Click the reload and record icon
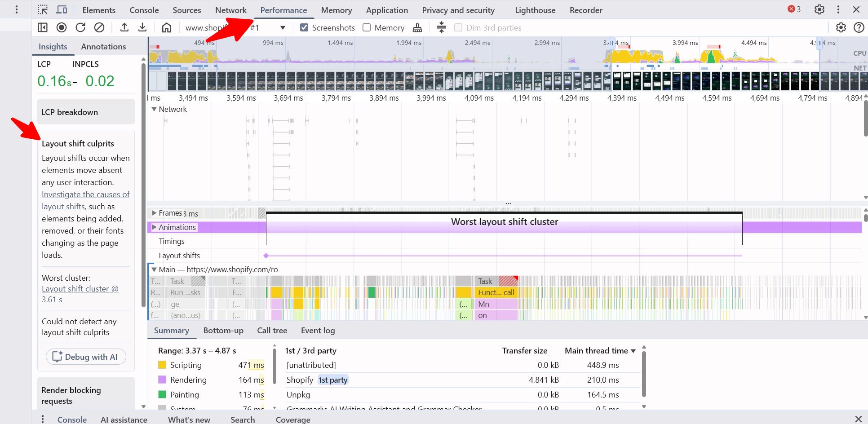The height and width of the screenshot is (424, 868). point(80,28)
